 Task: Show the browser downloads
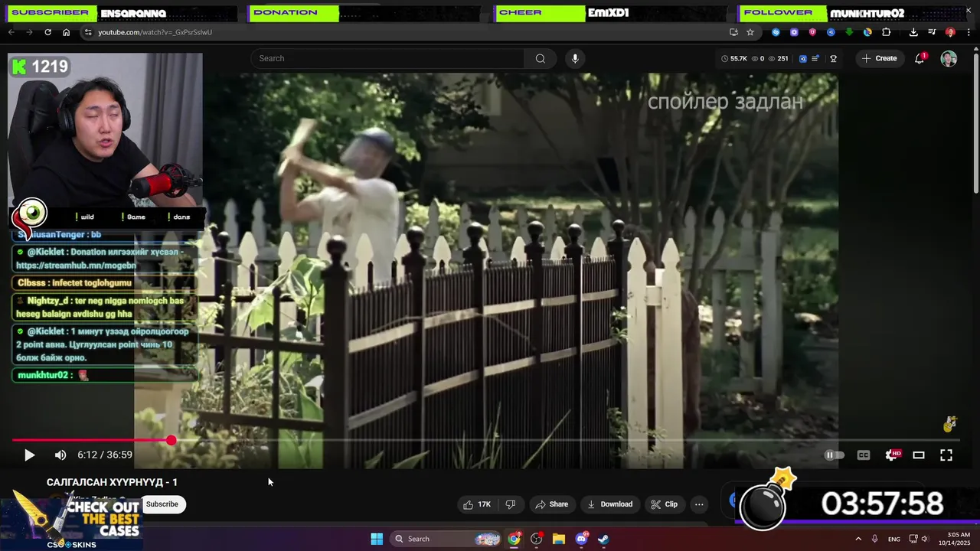(913, 32)
